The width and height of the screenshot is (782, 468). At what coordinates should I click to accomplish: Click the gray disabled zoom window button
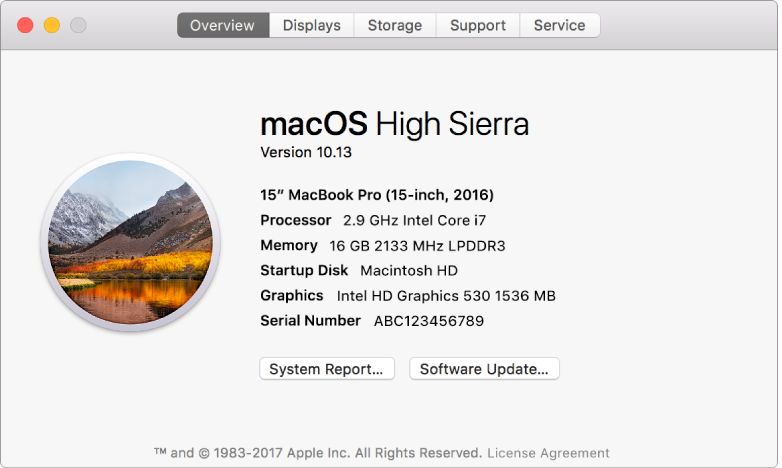pyautogui.click(x=78, y=25)
